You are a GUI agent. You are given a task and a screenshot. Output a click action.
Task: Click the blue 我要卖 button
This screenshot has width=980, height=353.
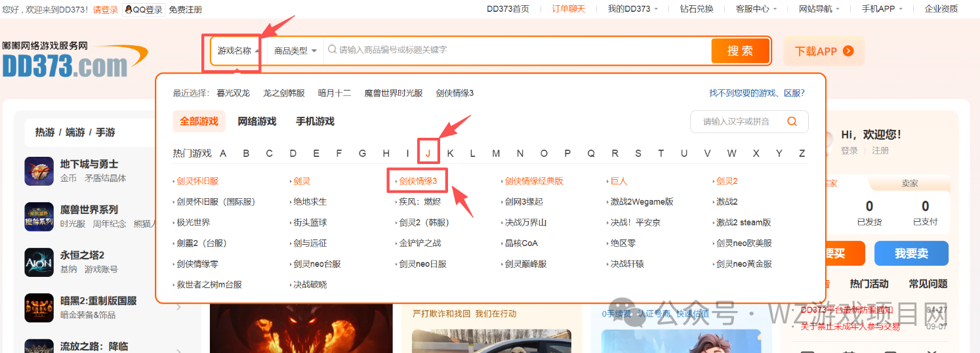click(x=912, y=253)
